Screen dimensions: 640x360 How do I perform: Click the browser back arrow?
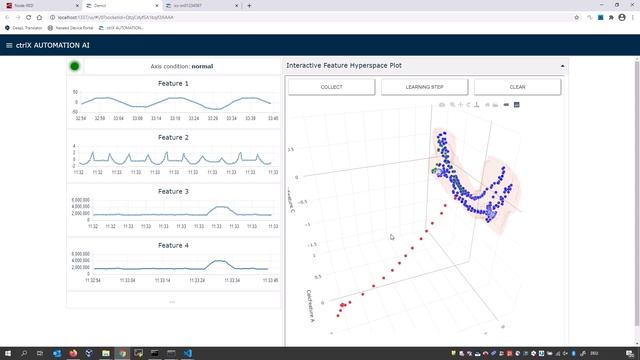[7, 18]
